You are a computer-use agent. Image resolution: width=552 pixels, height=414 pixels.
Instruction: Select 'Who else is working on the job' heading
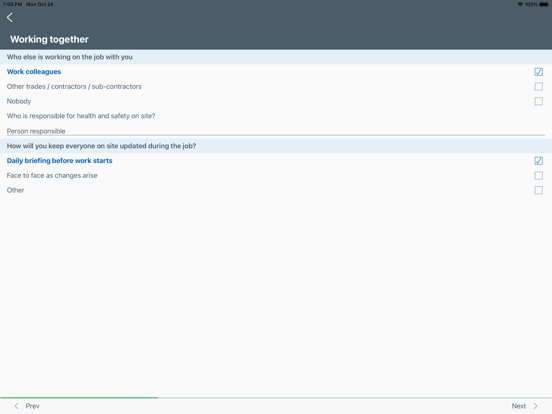70,57
